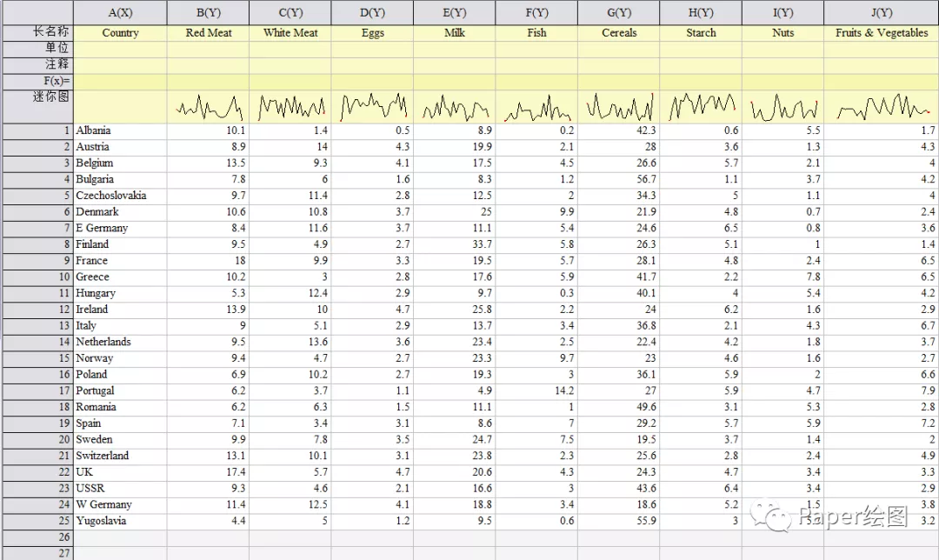Select the A(X) column header
Screen dimensions: 939x560
click(x=120, y=12)
